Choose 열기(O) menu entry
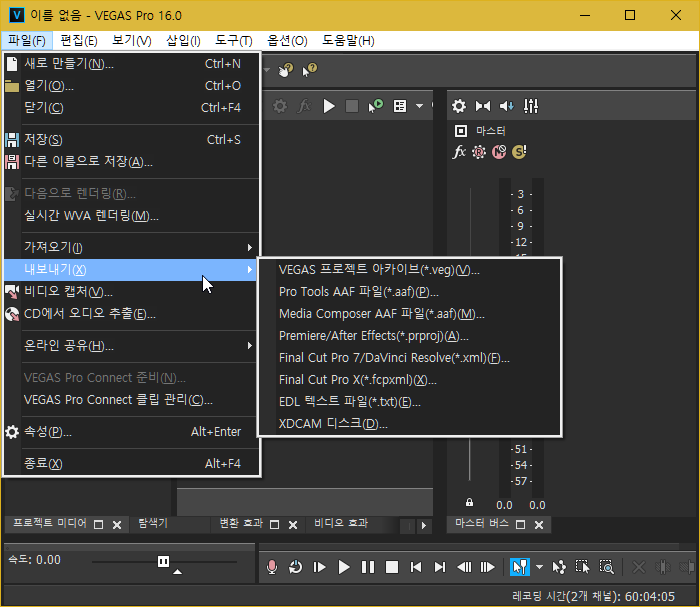700x607 pixels. 132,86
